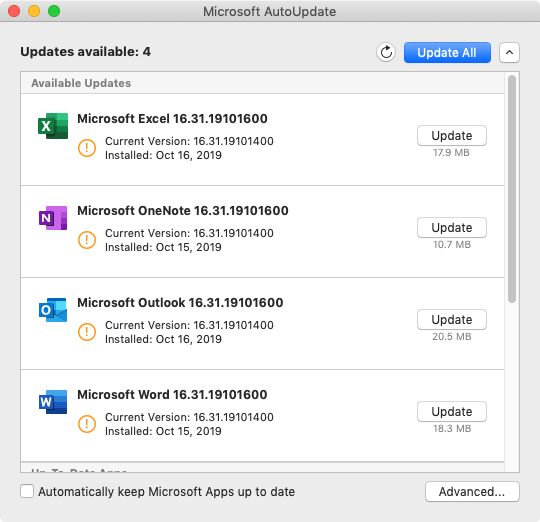The height and width of the screenshot is (522, 540).
Task: Open the Advanced... settings
Action: tap(472, 491)
